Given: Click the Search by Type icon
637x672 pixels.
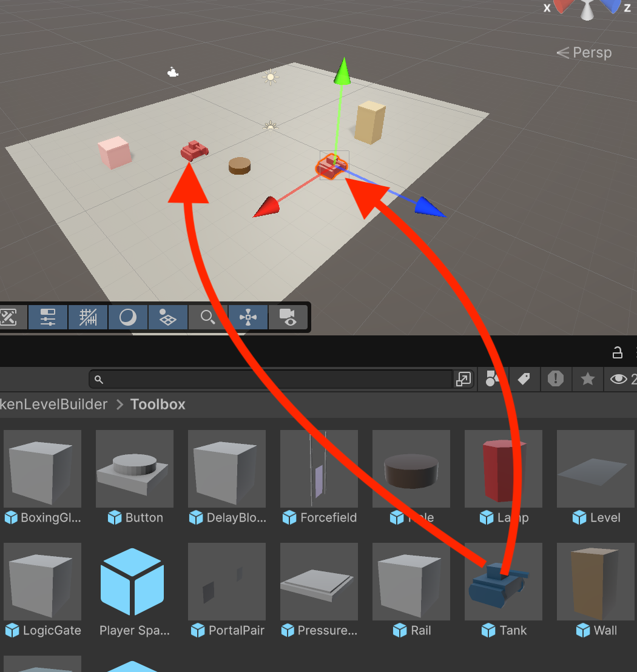Looking at the screenshot, I should point(492,379).
